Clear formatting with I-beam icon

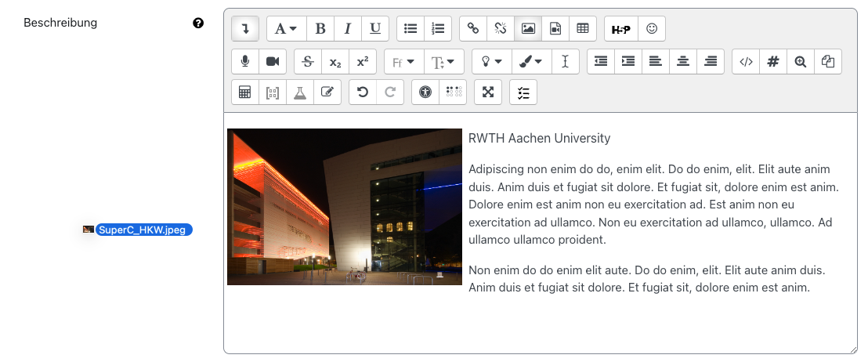coord(565,61)
